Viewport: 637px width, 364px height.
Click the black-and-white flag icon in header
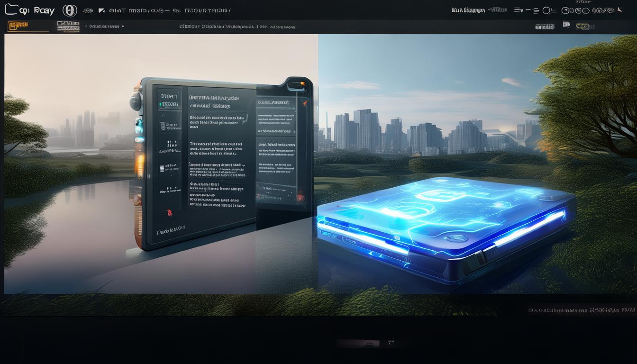101,10
